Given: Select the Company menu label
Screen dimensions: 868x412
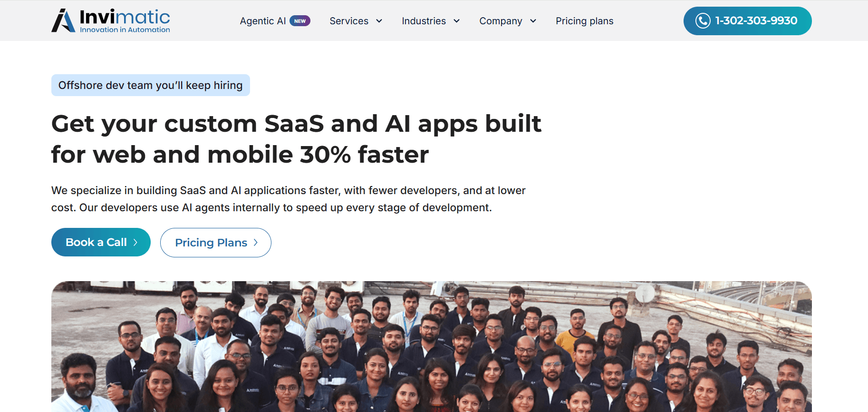Looking at the screenshot, I should (x=501, y=21).
